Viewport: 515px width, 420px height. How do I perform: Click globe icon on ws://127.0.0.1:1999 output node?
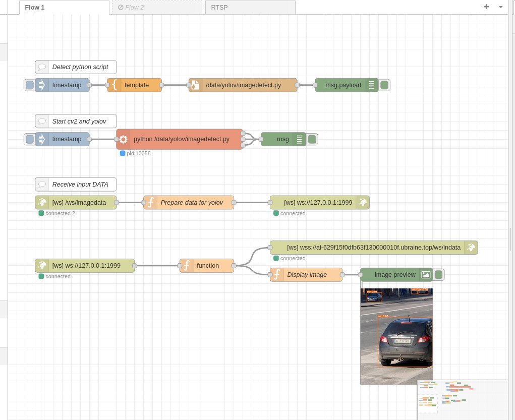pos(363,203)
